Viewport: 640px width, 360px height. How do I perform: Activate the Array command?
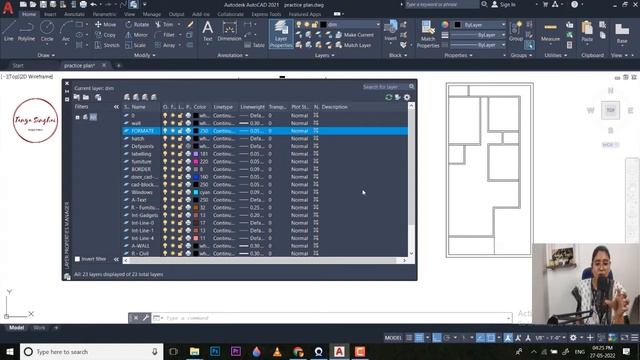[x=165, y=45]
